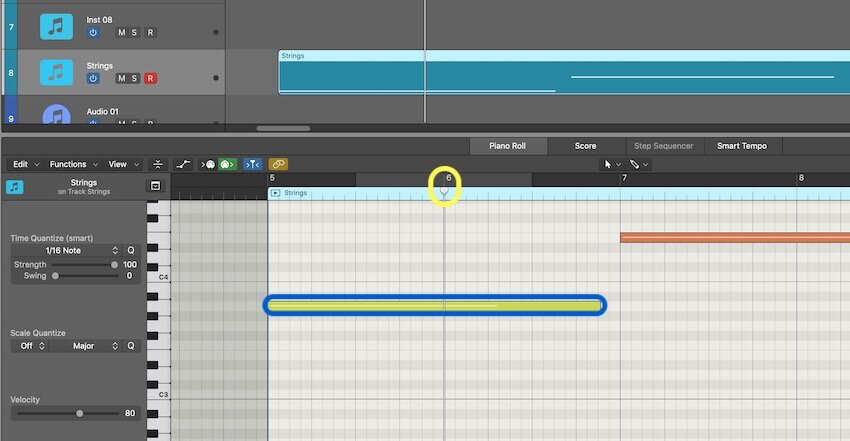Click bar 5 in the piano roll ruler
Screen dimensions: 850x441
[272, 178]
